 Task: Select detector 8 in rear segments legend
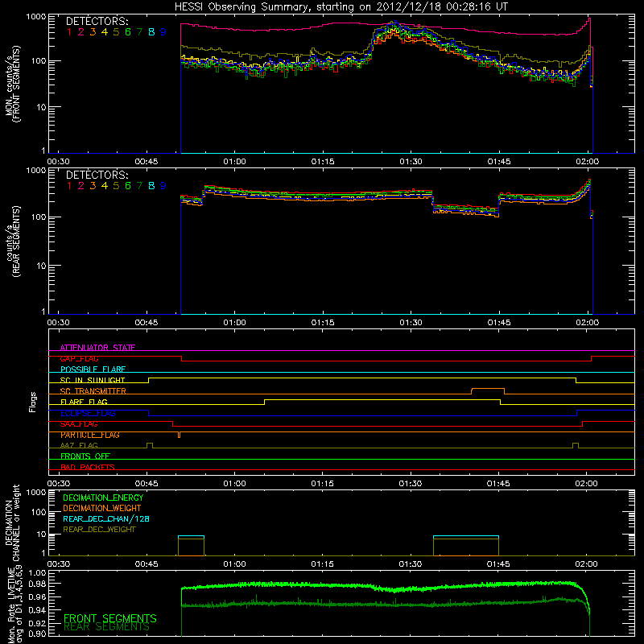(151, 186)
